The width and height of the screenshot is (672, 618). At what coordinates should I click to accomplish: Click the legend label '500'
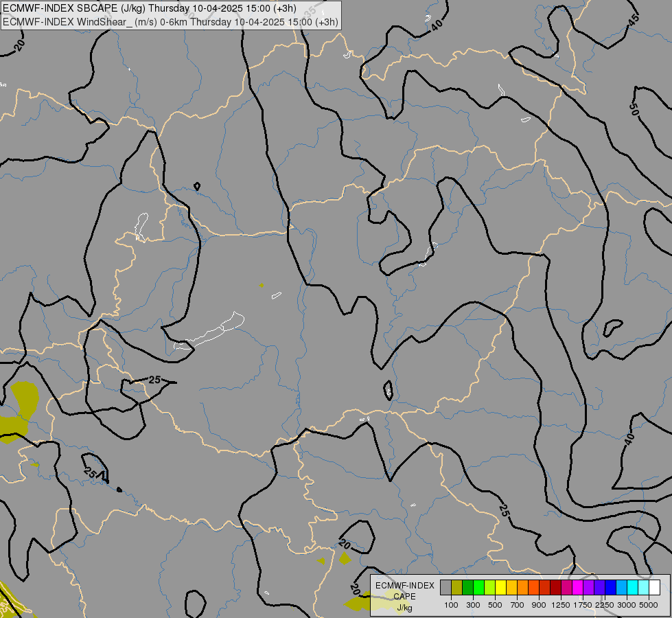[x=495, y=605]
